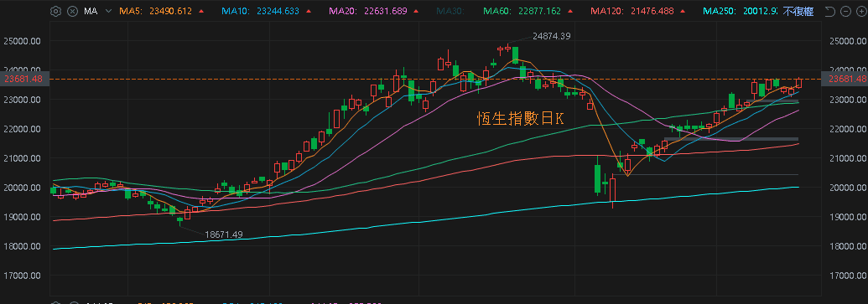
Task: Click the 18671.49 low price label
Action: [x=224, y=234]
